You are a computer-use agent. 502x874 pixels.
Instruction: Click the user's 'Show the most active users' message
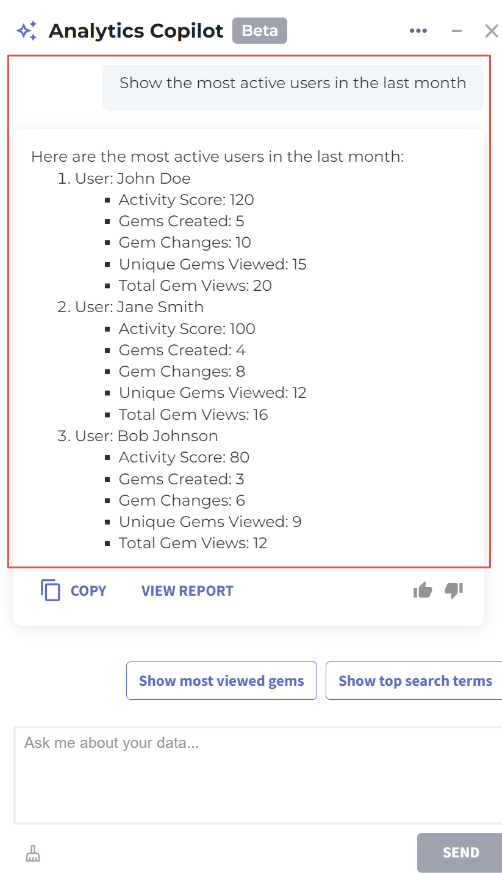[293, 83]
